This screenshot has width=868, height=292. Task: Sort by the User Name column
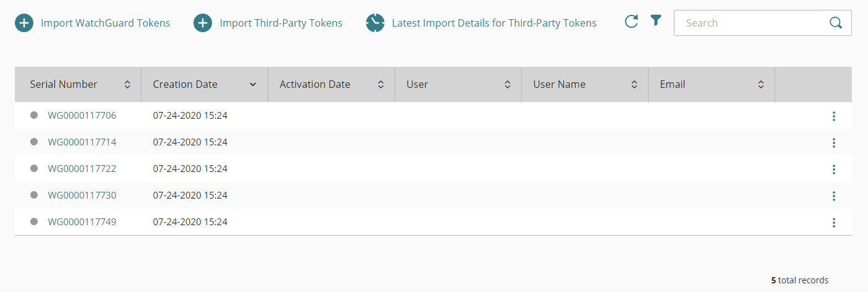point(634,85)
